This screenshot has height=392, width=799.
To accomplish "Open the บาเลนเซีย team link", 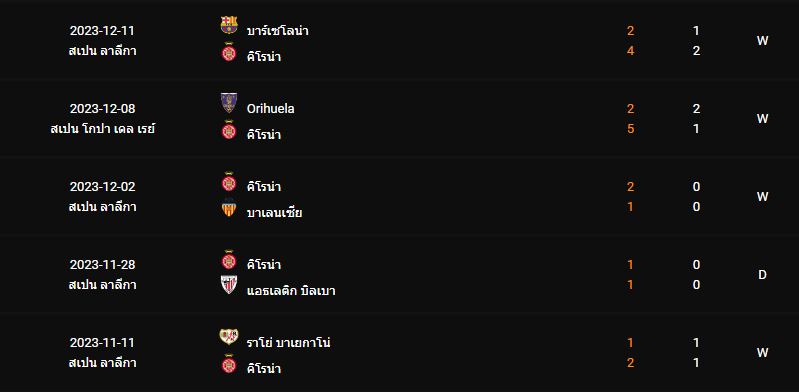I will [x=275, y=212].
